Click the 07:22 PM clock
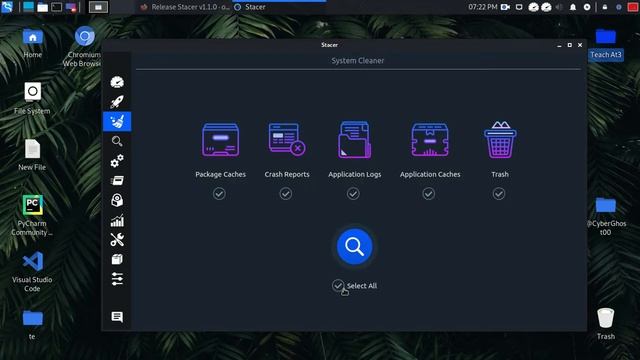Viewport: 640px width, 360px height. pos(483,7)
